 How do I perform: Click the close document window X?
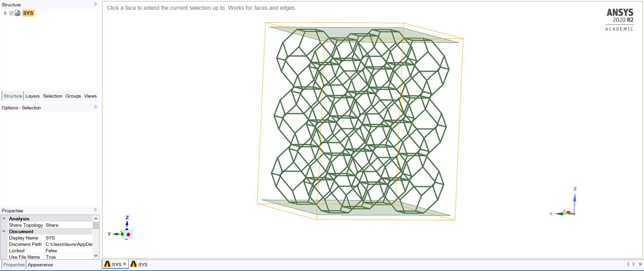[640, 264]
